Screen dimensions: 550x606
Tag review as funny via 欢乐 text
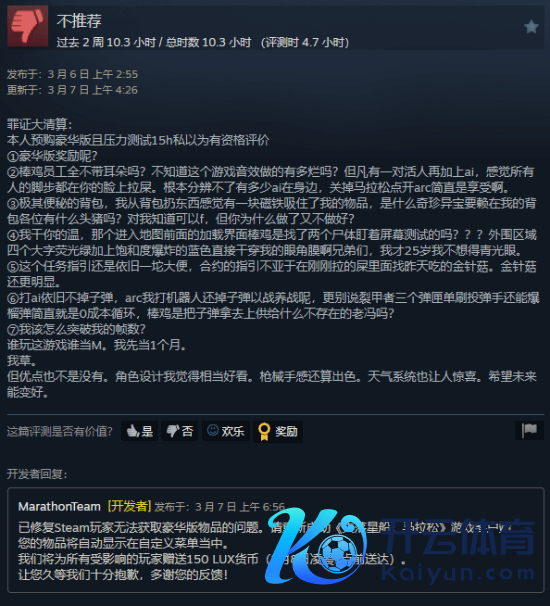[x=233, y=431]
